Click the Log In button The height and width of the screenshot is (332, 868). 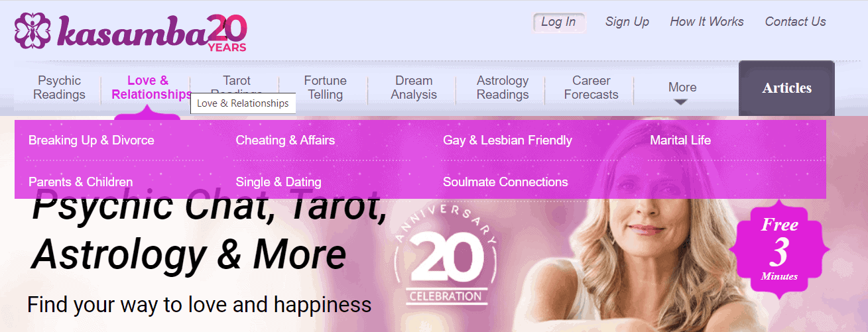point(559,22)
